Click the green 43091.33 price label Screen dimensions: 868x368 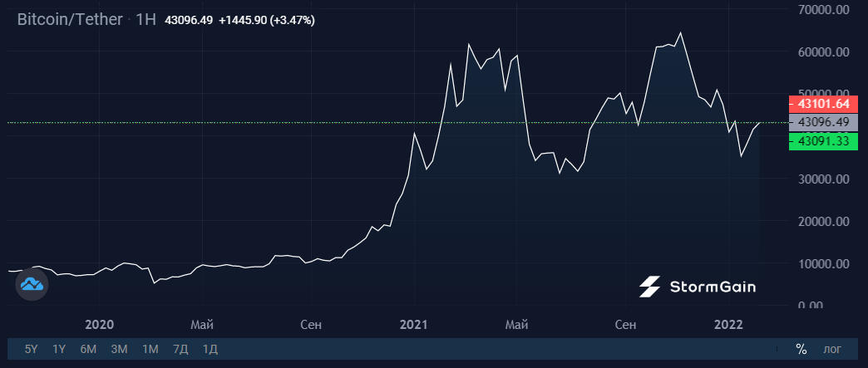click(822, 141)
